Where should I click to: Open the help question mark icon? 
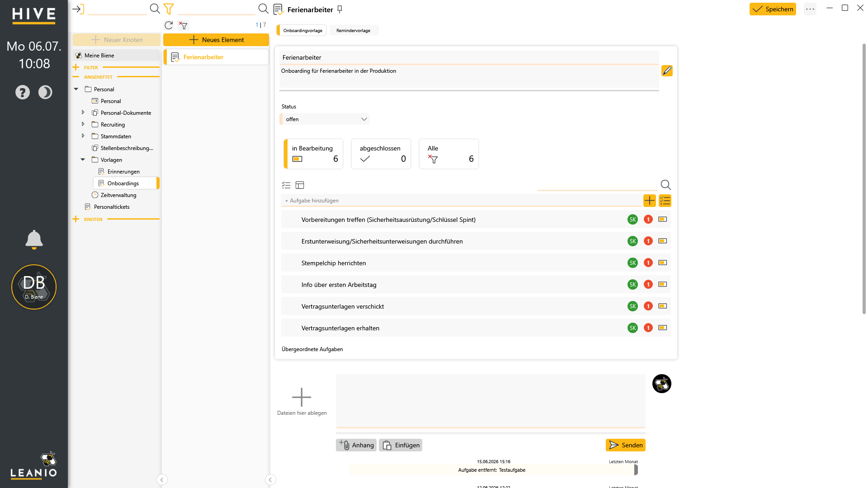(x=23, y=92)
